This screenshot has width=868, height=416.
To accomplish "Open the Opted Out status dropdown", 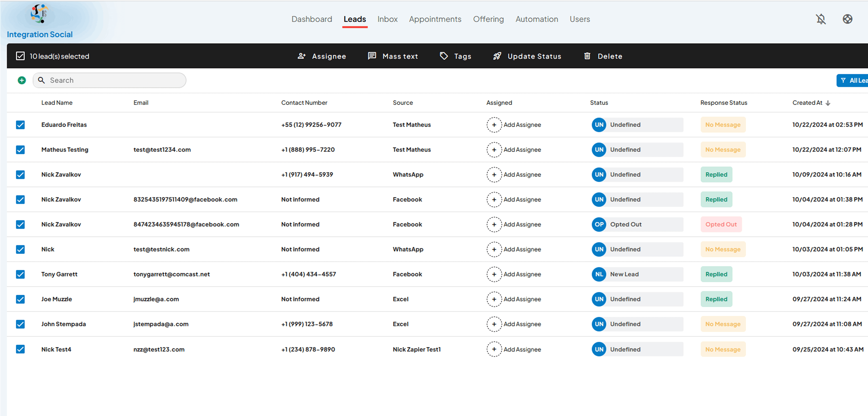I will pyautogui.click(x=637, y=225).
